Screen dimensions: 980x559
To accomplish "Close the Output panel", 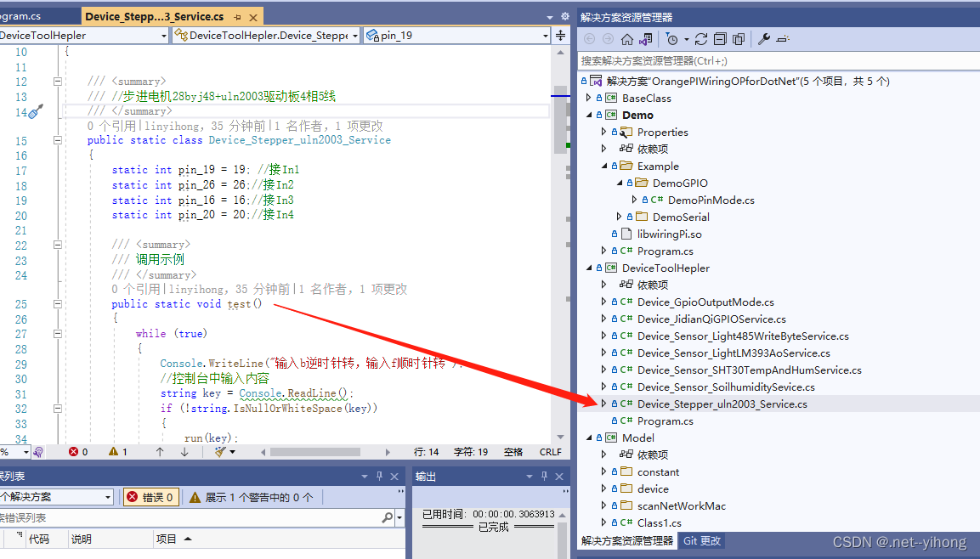I will 559,476.
